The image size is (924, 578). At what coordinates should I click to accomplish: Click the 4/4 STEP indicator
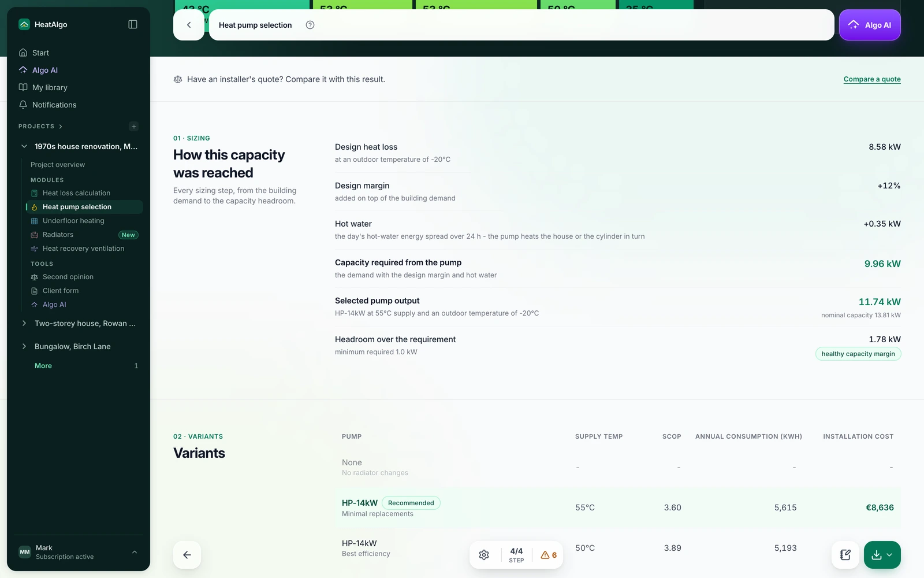[516, 555]
